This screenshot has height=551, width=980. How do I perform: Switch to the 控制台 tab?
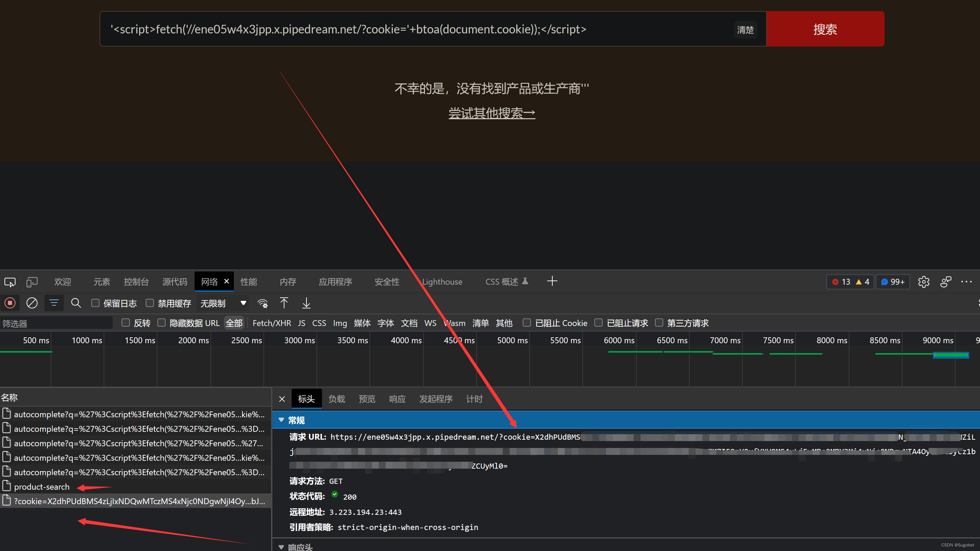click(136, 282)
